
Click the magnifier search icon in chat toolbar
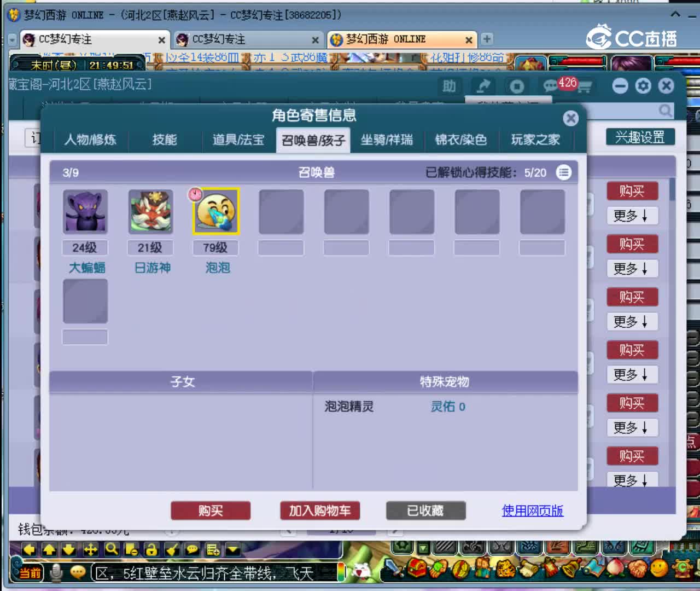pyautogui.click(x=111, y=549)
